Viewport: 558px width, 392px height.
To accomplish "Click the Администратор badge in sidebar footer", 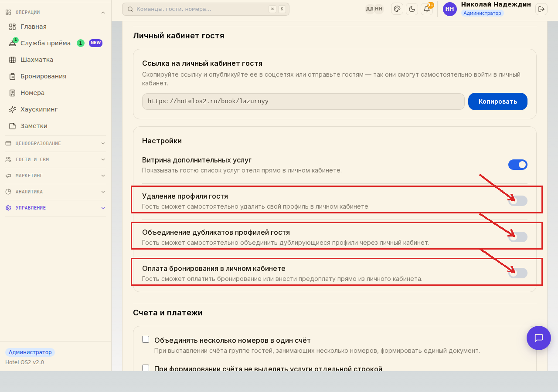I will (30, 352).
